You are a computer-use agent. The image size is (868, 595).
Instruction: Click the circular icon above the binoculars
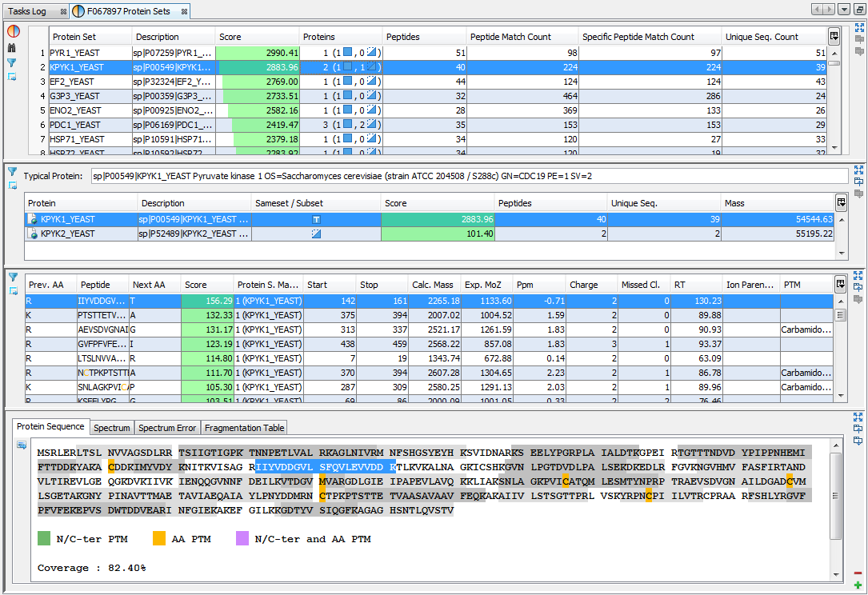13,32
